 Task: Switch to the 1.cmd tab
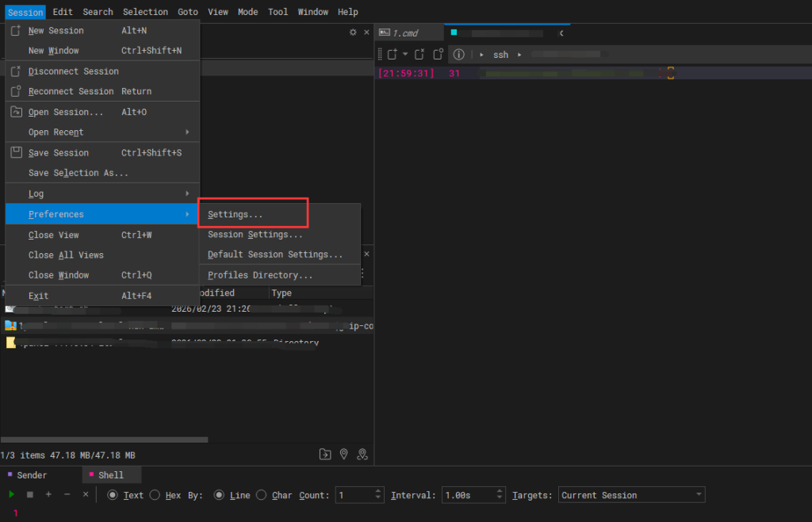408,33
